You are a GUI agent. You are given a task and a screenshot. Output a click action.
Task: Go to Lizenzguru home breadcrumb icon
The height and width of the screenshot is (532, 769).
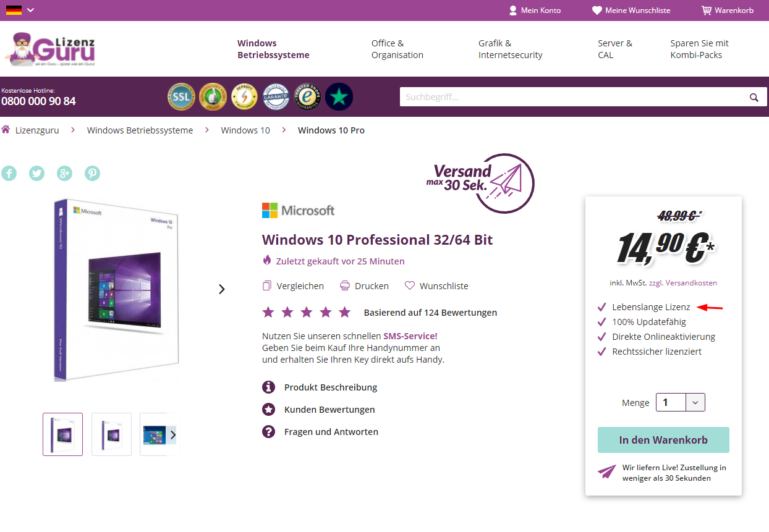click(x=6, y=130)
